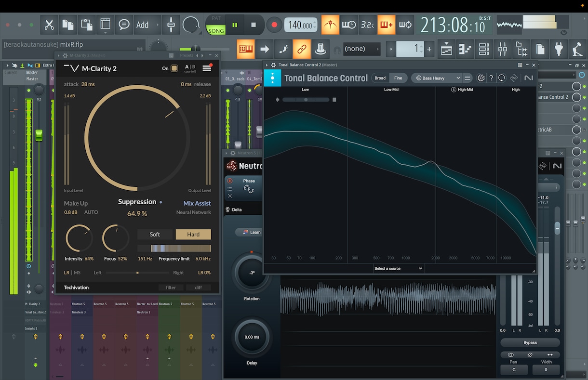The height and width of the screenshot is (380, 588).
Task: Select the Delta option in Neutron
Action: click(x=233, y=210)
